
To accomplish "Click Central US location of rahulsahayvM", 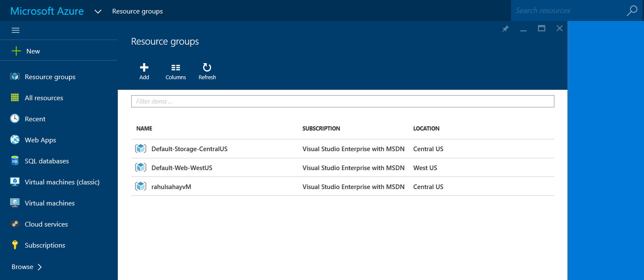I will (x=428, y=187).
